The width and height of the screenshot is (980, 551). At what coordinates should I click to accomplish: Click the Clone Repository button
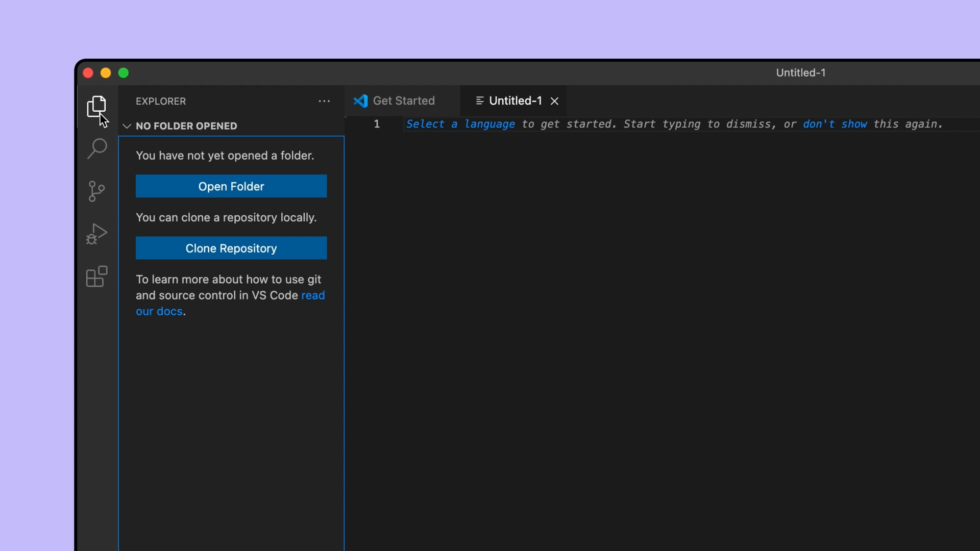(231, 248)
